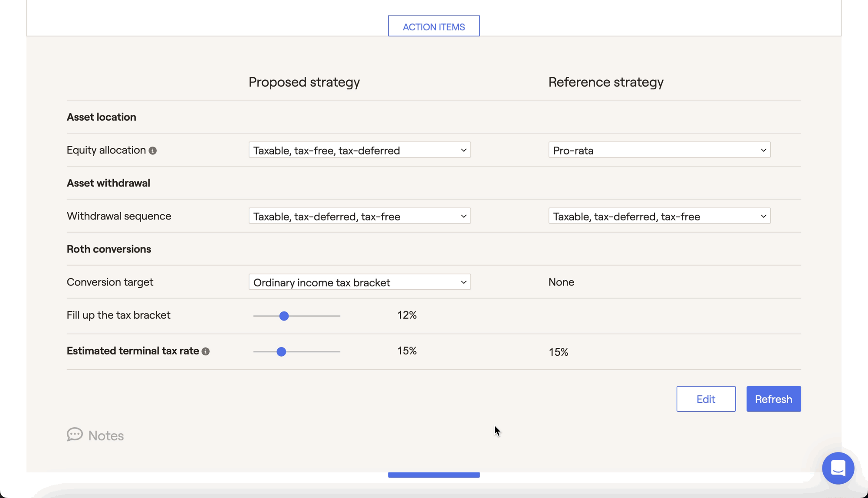The width and height of the screenshot is (868, 498).
Task: Click the Reference strategy None conversion value
Action: (561, 282)
